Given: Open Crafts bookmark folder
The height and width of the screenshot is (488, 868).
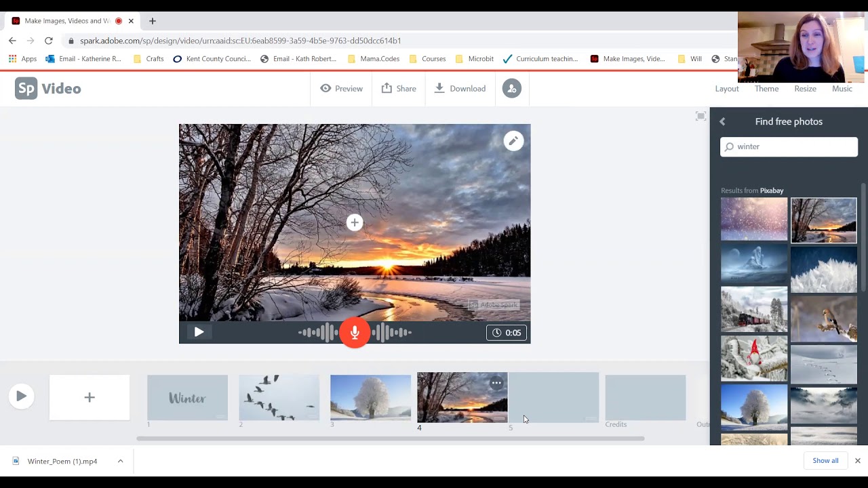Looking at the screenshot, I should pyautogui.click(x=149, y=59).
